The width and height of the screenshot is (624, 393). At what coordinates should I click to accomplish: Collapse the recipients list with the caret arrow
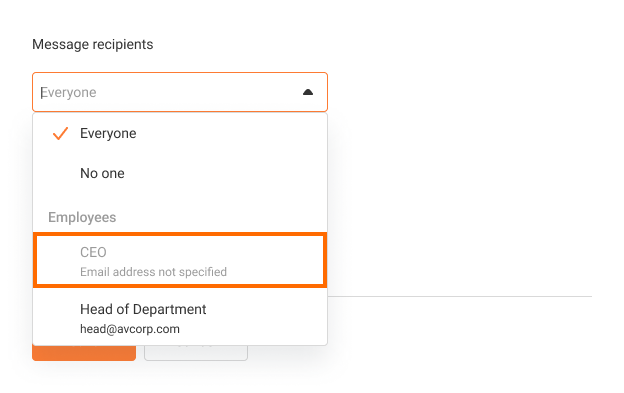point(308,92)
